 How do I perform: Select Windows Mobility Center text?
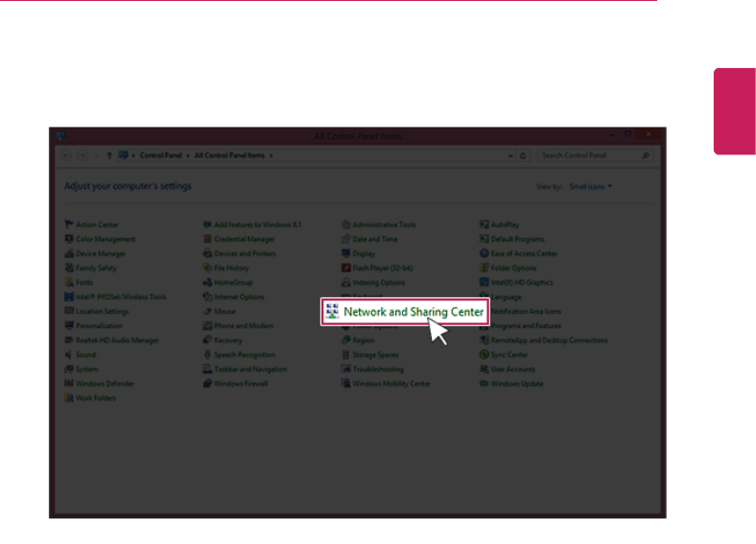click(x=391, y=384)
